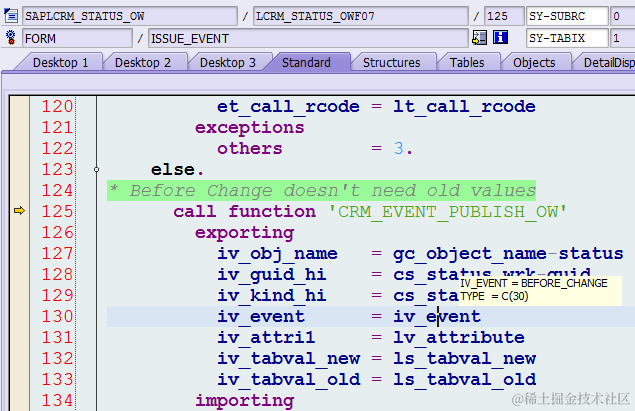The image size is (635, 411).
Task: Set breakpoint at line number 130
Action: click(57, 316)
